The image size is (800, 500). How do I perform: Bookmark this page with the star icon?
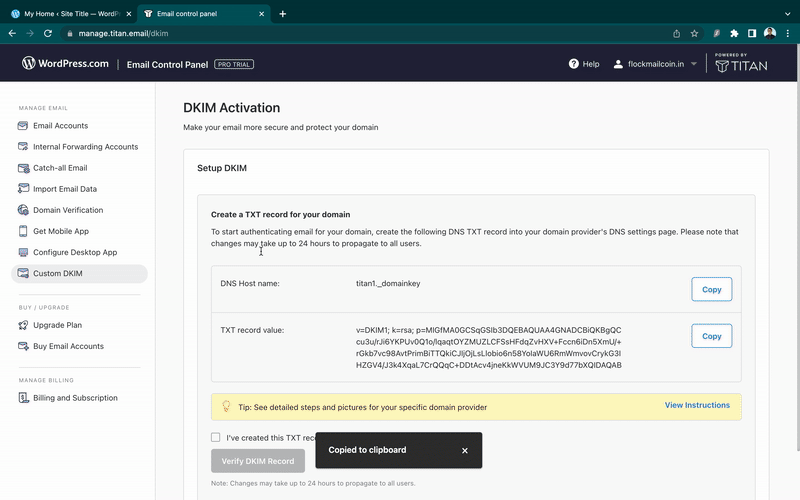694,33
